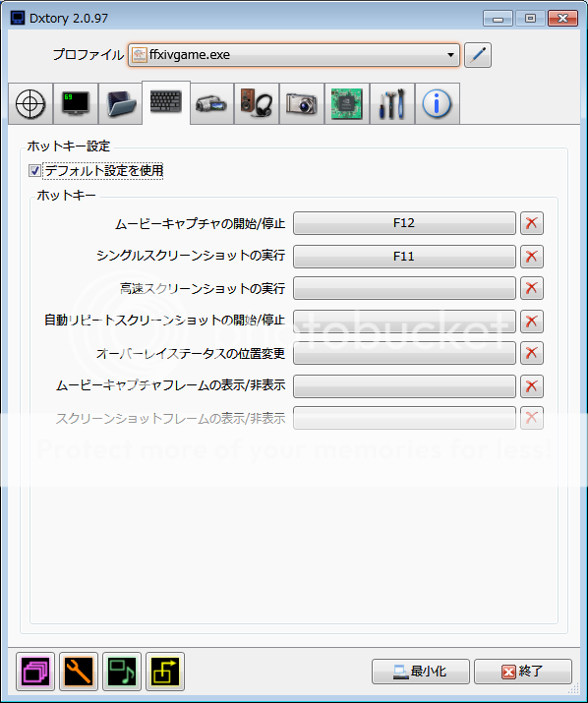Clear the ムービーキャプチャフレームの表示/非表示 hotkey
The image size is (588, 703).
[x=532, y=386]
